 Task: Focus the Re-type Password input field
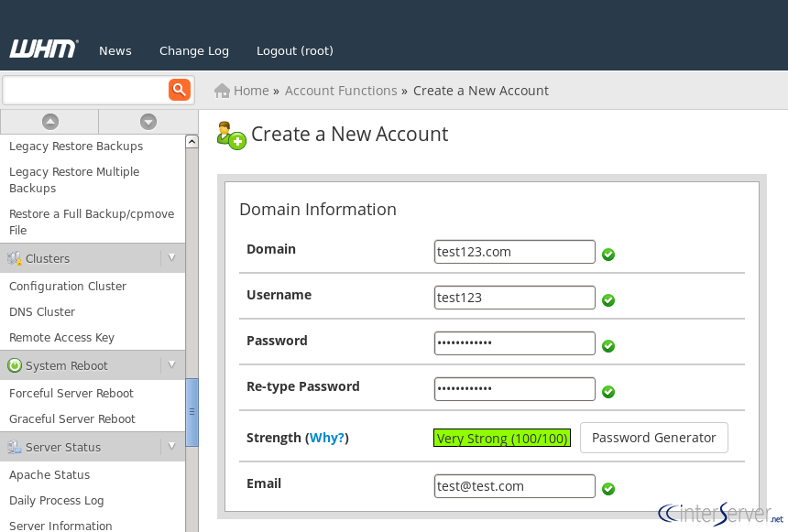[x=515, y=389]
